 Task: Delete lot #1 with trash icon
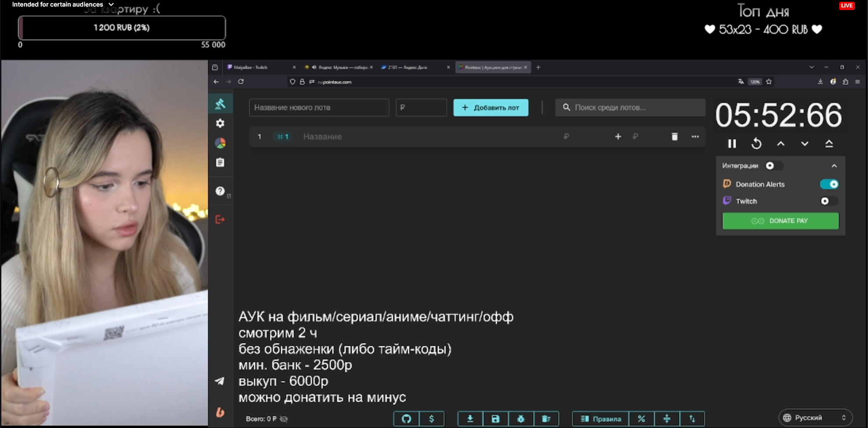coord(675,137)
